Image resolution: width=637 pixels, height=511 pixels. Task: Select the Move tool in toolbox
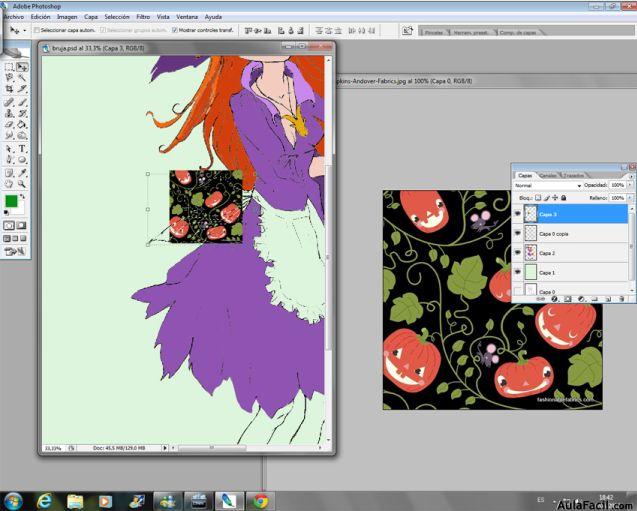pyautogui.click(x=22, y=67)
